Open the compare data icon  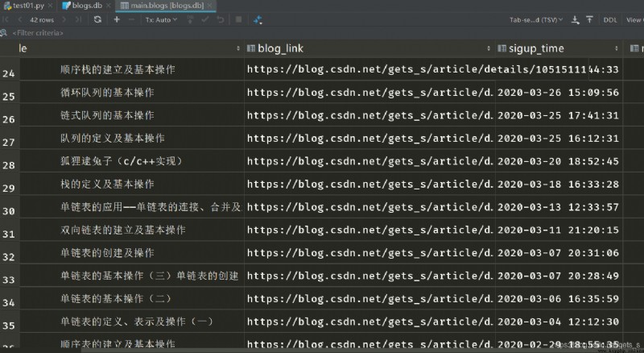click(258, 19)
